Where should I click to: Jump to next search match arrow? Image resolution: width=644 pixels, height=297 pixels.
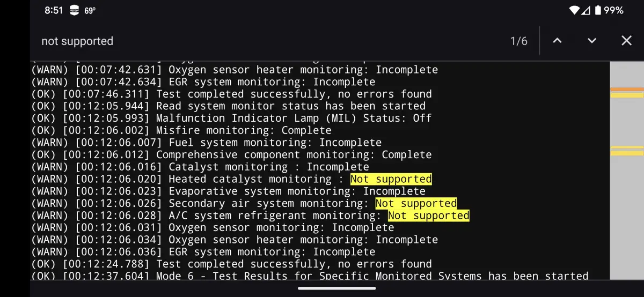click(x=591, y=41)
